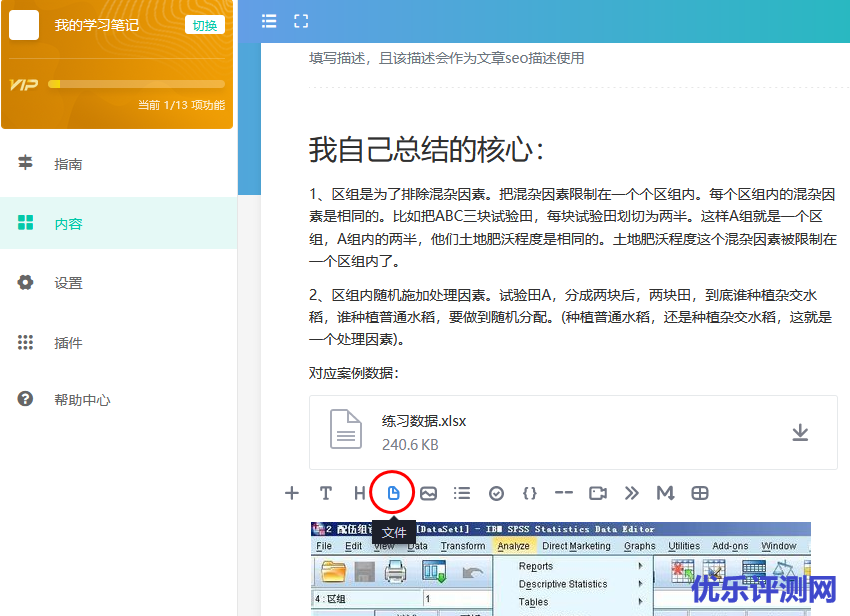Download the 练习数据.xlsx attachment
The width and height of the screenshot is (850, 616).
tap(800, 432)
